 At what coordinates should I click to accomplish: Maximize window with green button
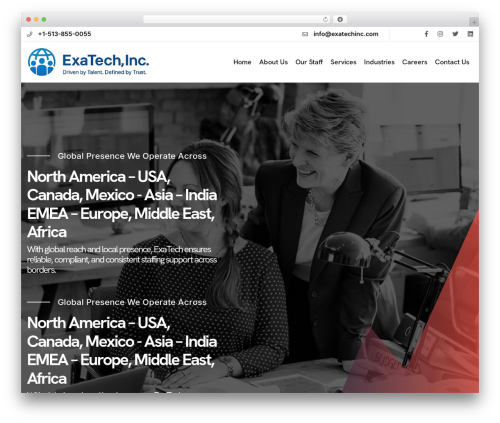point(44,19)
